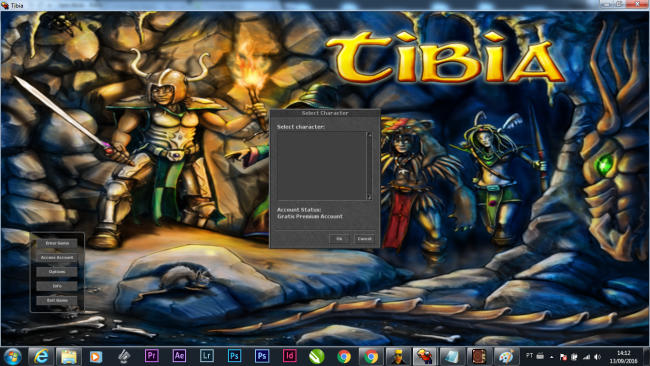The image size is (650, 366).
Task: Open the volume speaker tray icon
Action: (597, 357)
